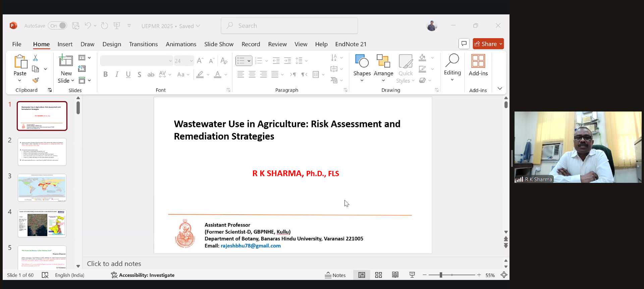
Task: Click the Add-ins icon
Action: pos(478,62)
